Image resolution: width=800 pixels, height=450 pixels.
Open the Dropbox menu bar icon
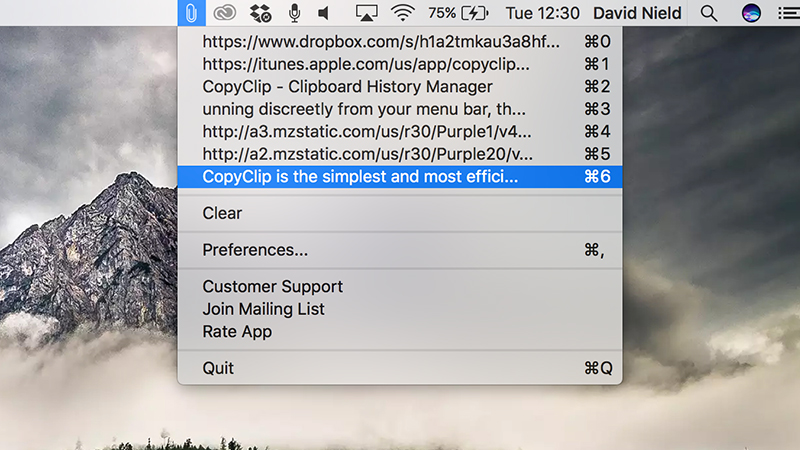[x=260, y=13]
